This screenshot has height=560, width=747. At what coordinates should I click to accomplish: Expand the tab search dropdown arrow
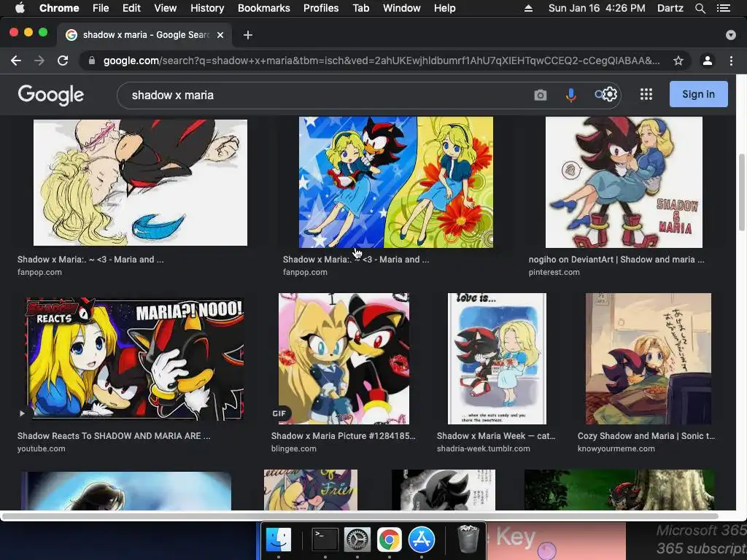(730, 35)
